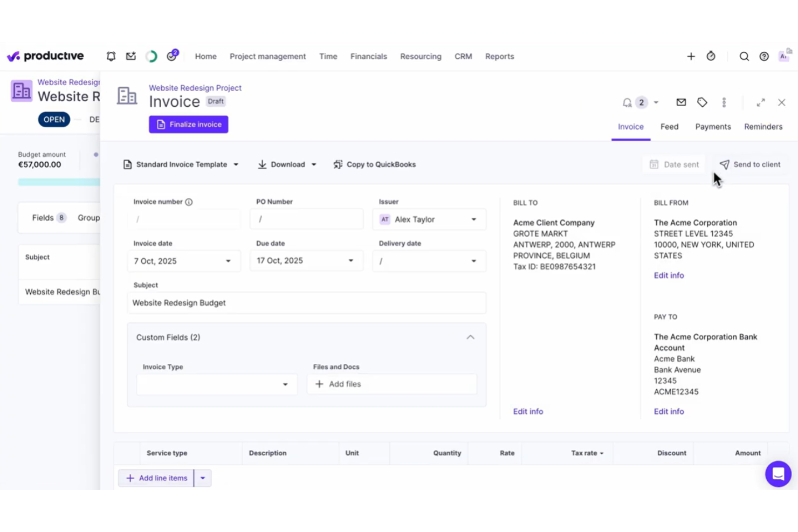Open the Due date picker
Viewport: 798px width, 532px height.
coord(306,260)
